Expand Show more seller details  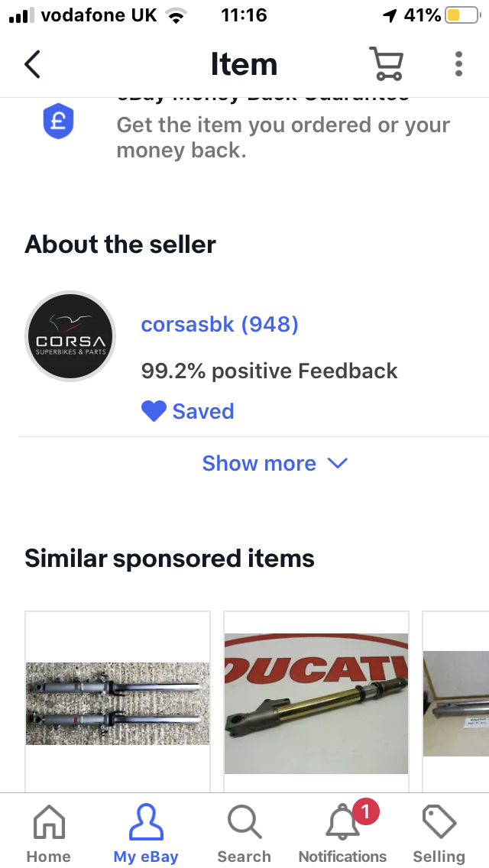pyautogui.click(x=259, y=464)
